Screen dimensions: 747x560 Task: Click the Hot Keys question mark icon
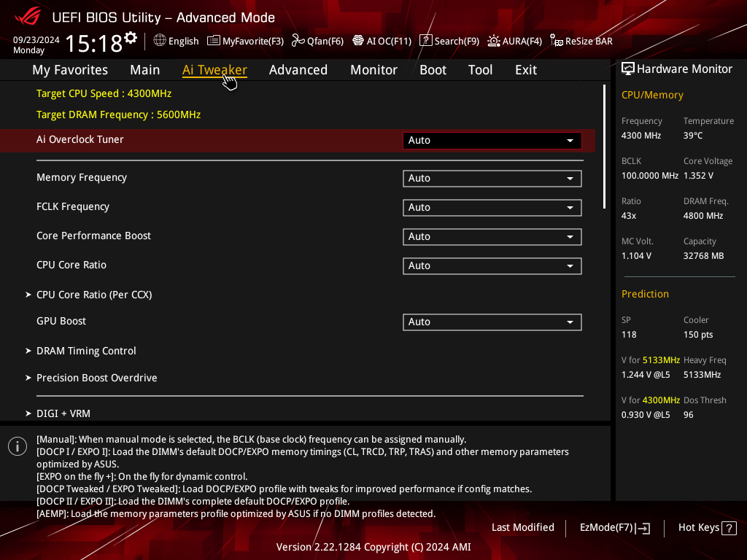[x=729, y=528]
